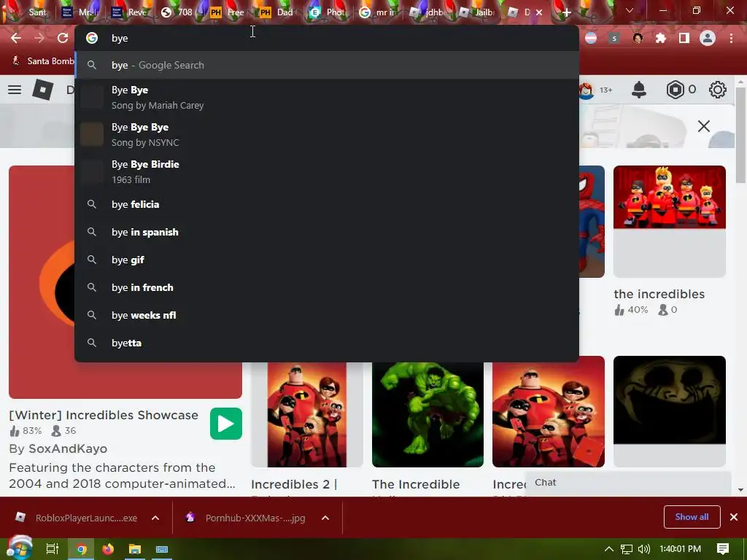The width and height of the screenshot is (747, 560).
Task: Select 'bye weeks nfl' suggestion
Action: coord(327,315)
